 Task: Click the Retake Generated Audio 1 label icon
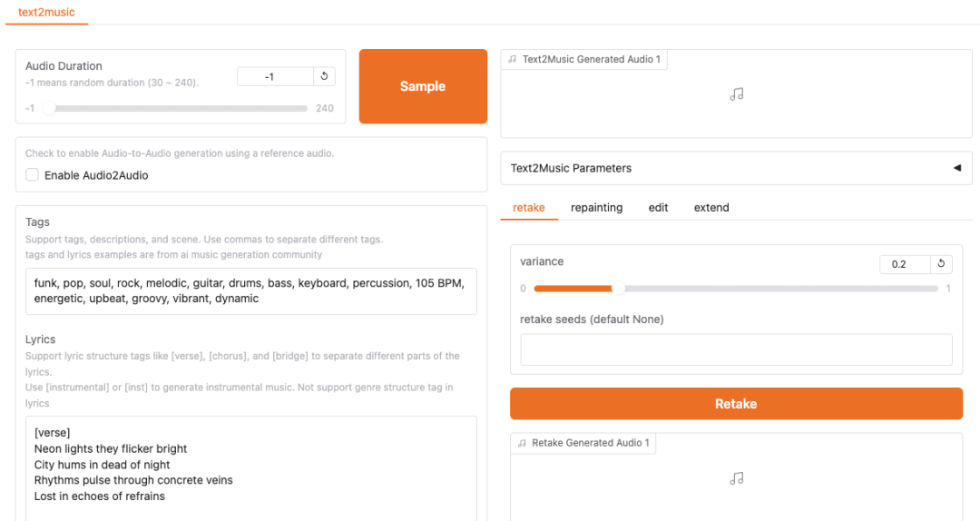tap(522, 444)
